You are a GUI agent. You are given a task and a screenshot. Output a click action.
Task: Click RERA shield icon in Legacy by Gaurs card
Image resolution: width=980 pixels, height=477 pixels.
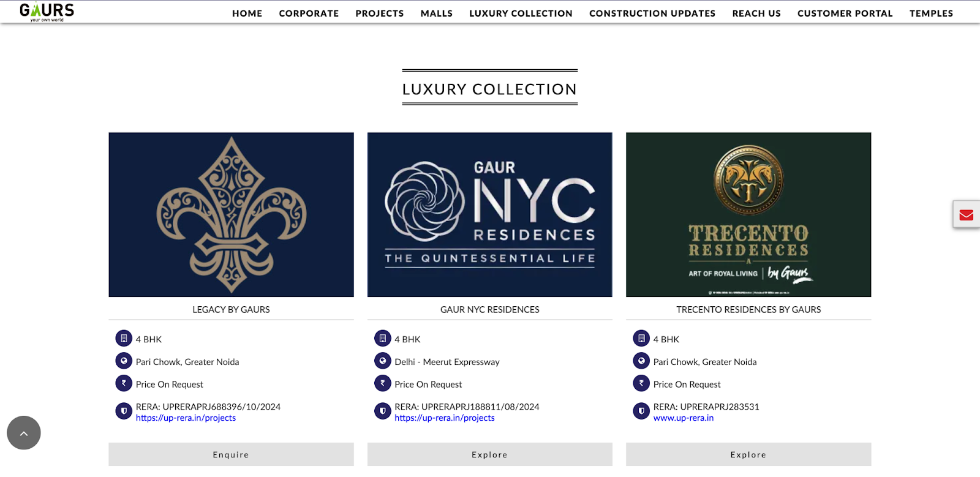124,411
